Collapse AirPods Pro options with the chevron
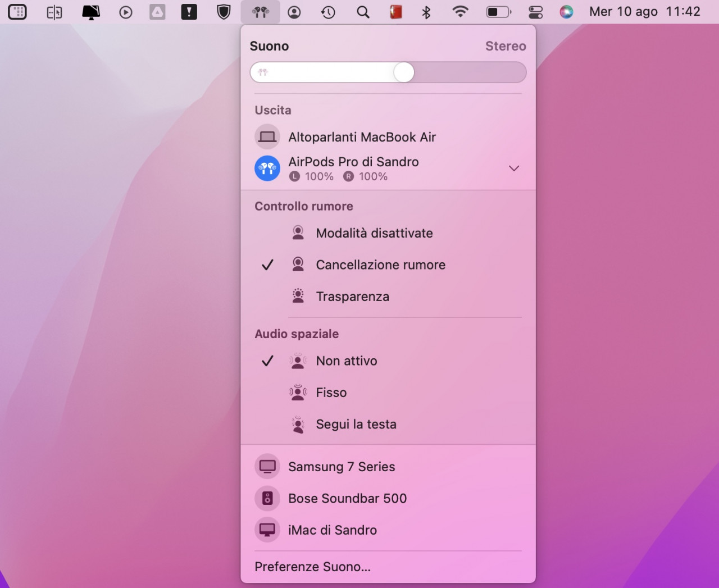719x588 pixels. [514, 168]
